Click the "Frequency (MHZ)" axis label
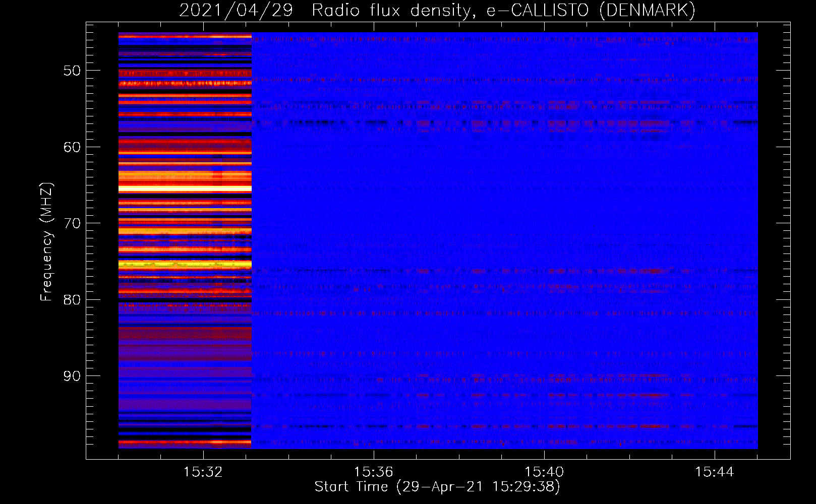Viewport: 816px width, 504px height. click(46, 242)
